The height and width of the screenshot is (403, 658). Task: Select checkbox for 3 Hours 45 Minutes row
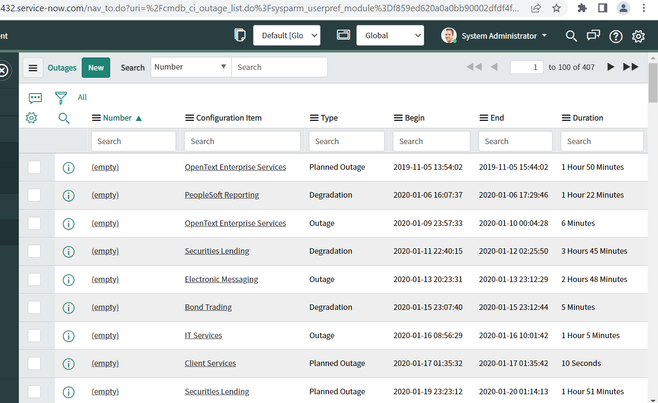34,251
